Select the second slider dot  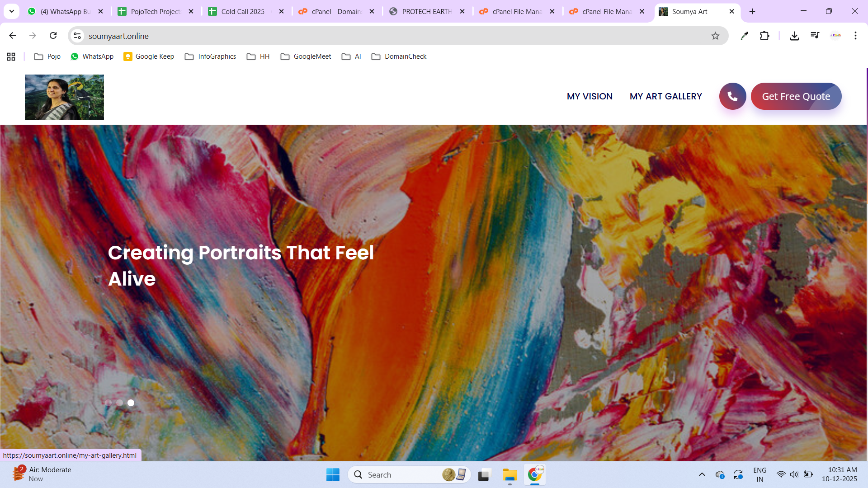pos(119,403)
